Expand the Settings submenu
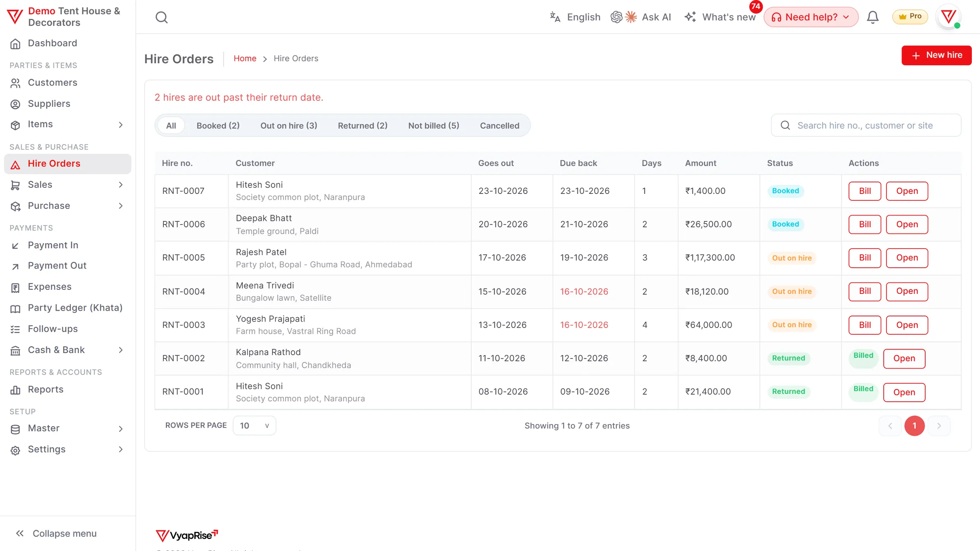Image resolution: width=980 pixels, height=551 pixels. click(120, 449)
